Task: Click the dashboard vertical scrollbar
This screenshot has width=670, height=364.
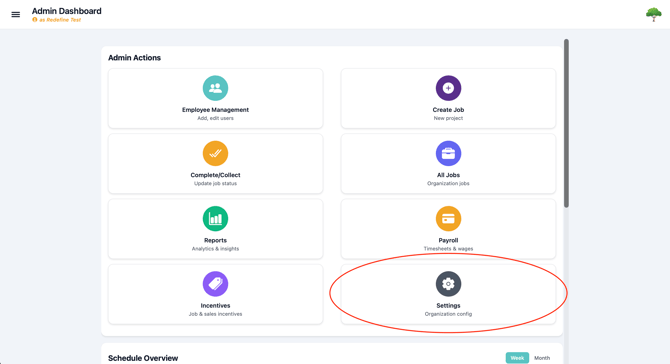Action: pyautogui.click(x=566, y=123)
